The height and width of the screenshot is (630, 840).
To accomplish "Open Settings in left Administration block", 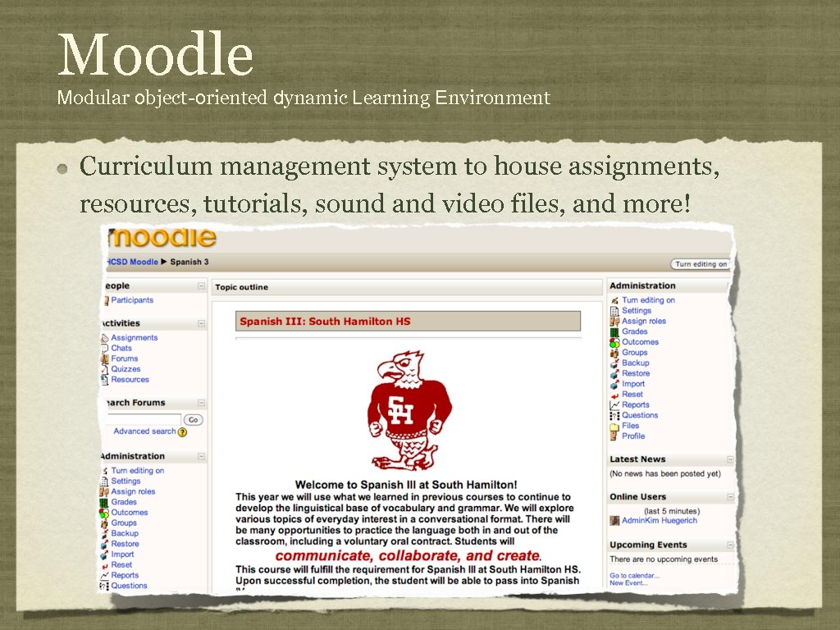I will 126,481.
